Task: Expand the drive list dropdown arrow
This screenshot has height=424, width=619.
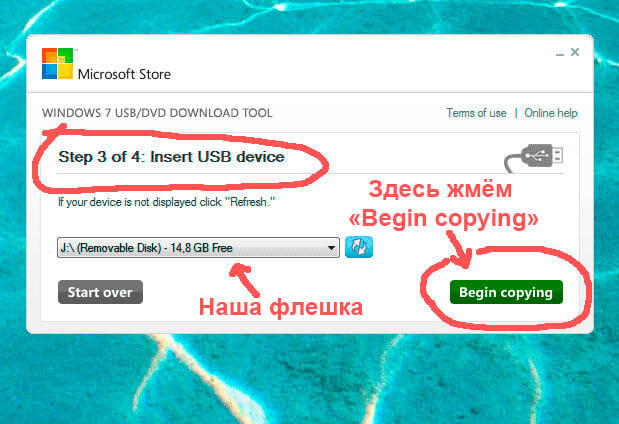Action: pyautogui.click(x=331, y=248)
